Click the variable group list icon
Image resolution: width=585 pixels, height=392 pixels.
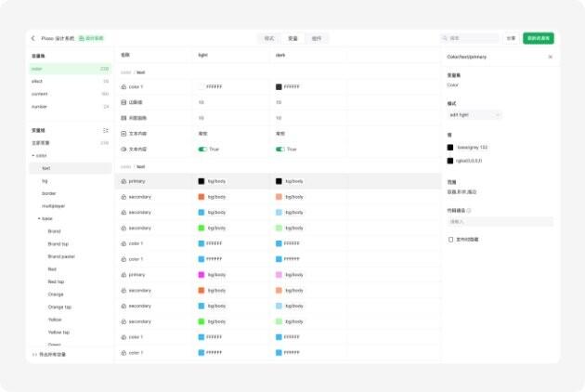pyautogui.click(x=105, y=130)
